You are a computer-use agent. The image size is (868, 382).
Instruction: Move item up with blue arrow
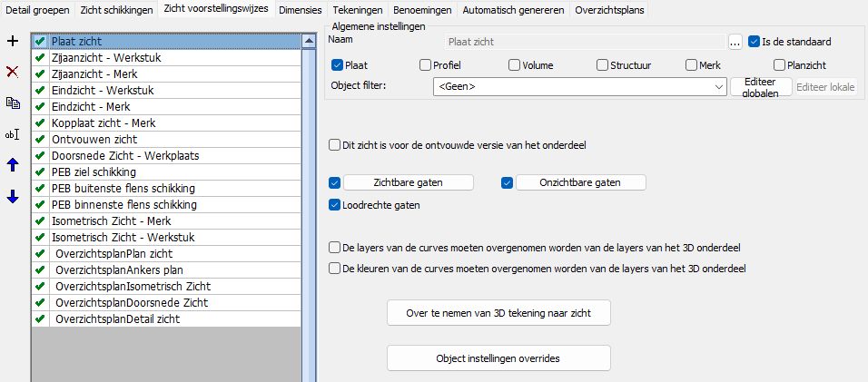point(12,165)
